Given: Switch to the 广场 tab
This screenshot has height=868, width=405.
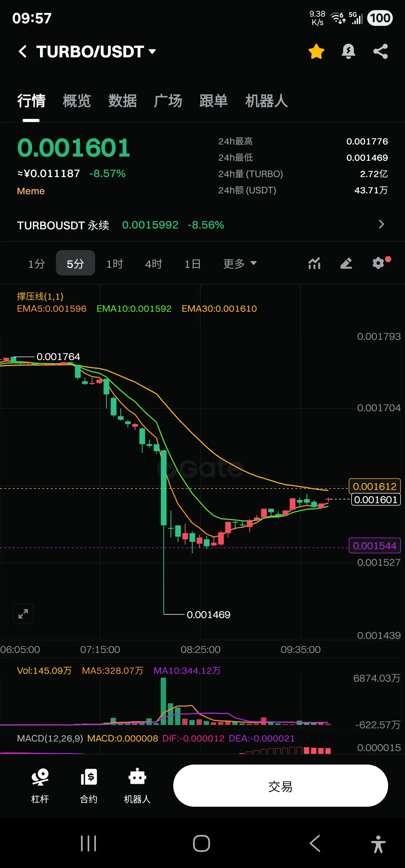Looking at the screenshot, I should tap(168, 101).
